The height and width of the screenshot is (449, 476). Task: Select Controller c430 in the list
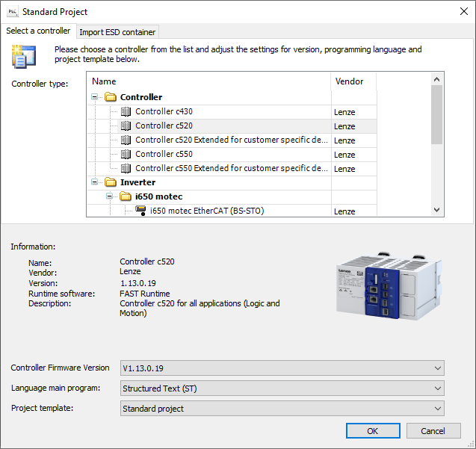[x=164, y=111]
